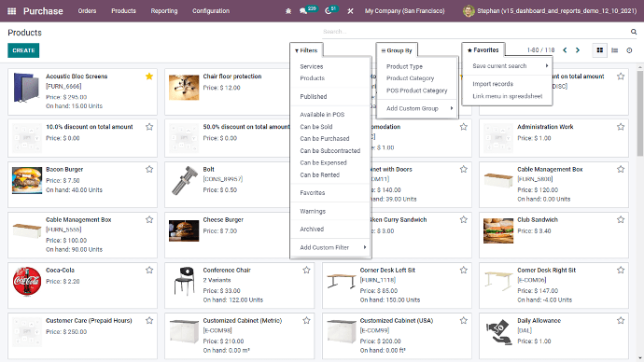Favorite the 10.0% discount product
This screenshot has height=362, width=644.
point(149,127)
